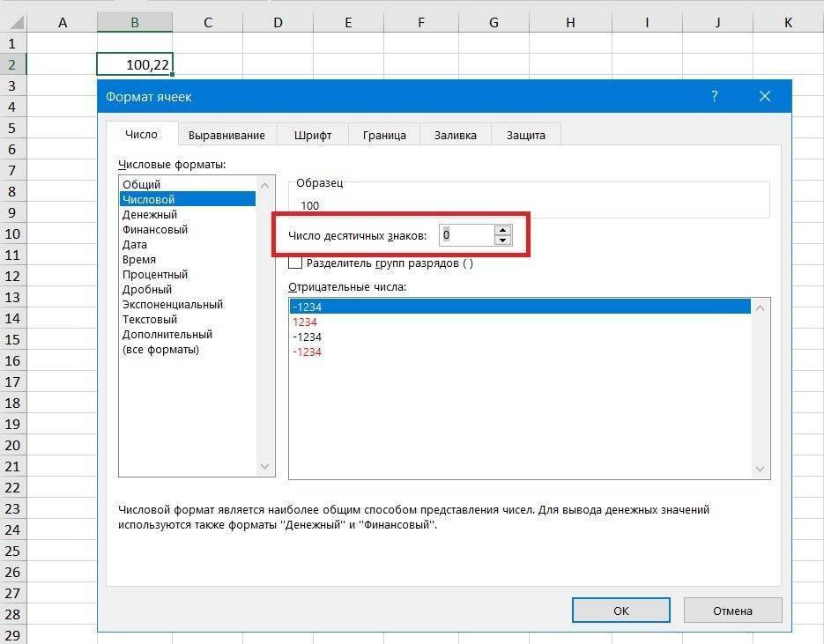Click the OK button
Screen dimensions: 824x644
[620, 610]
